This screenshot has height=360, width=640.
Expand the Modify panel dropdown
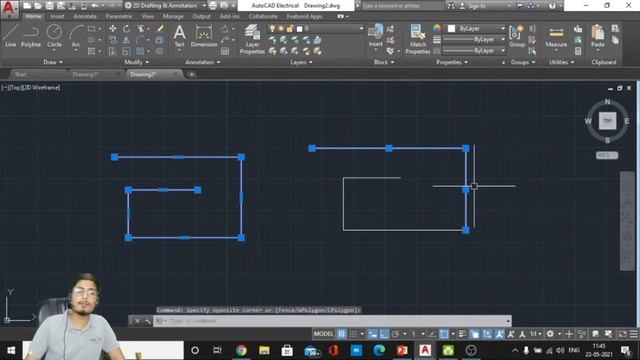pos(136,62)
